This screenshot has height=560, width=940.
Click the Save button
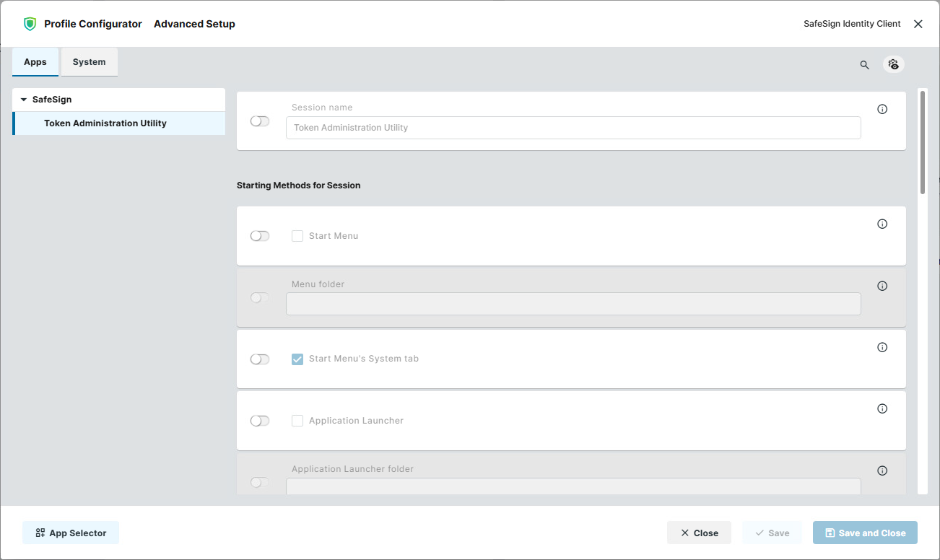point(772,533)
